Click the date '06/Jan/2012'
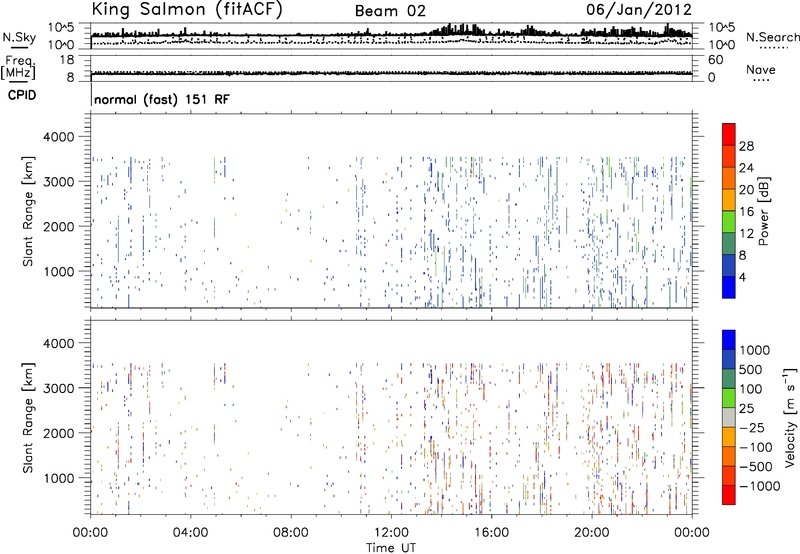The width and height of the screenshot is (800, 554). point(639,9)
